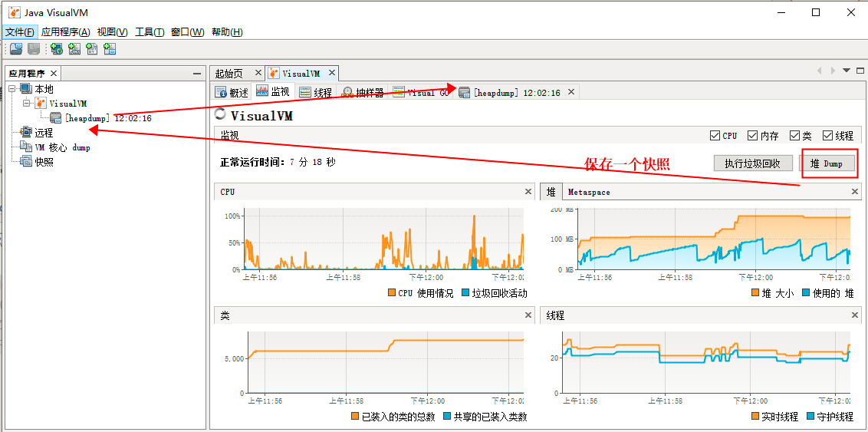Collapse the VisualVM tree node
This screenshot has width=868, height=432.
click(27, 104)
